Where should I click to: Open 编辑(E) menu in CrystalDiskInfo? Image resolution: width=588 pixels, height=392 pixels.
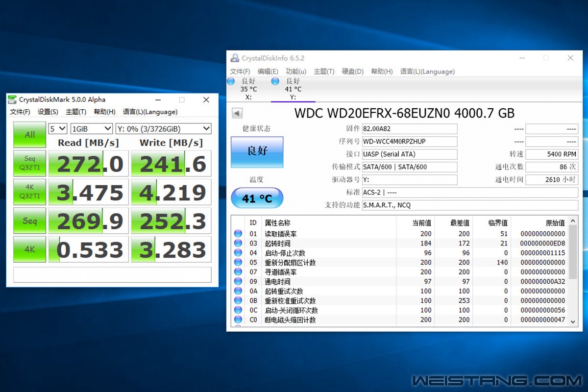pyautogui.click(x=268, y=72)
